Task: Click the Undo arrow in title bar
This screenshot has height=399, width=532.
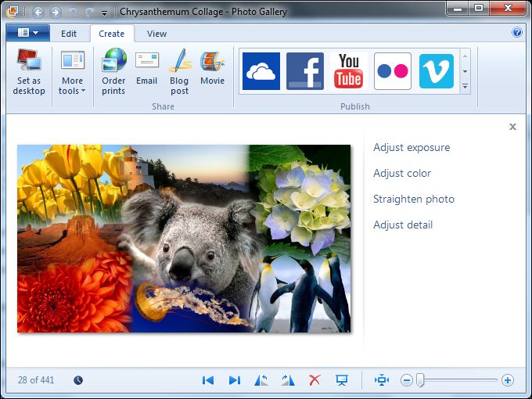Action: (x=73, y=13)
